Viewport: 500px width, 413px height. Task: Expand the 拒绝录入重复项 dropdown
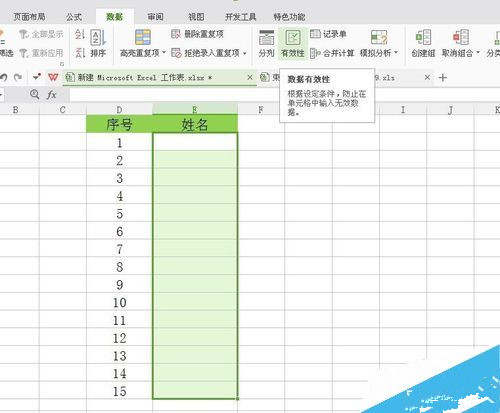tap(245, 53)
